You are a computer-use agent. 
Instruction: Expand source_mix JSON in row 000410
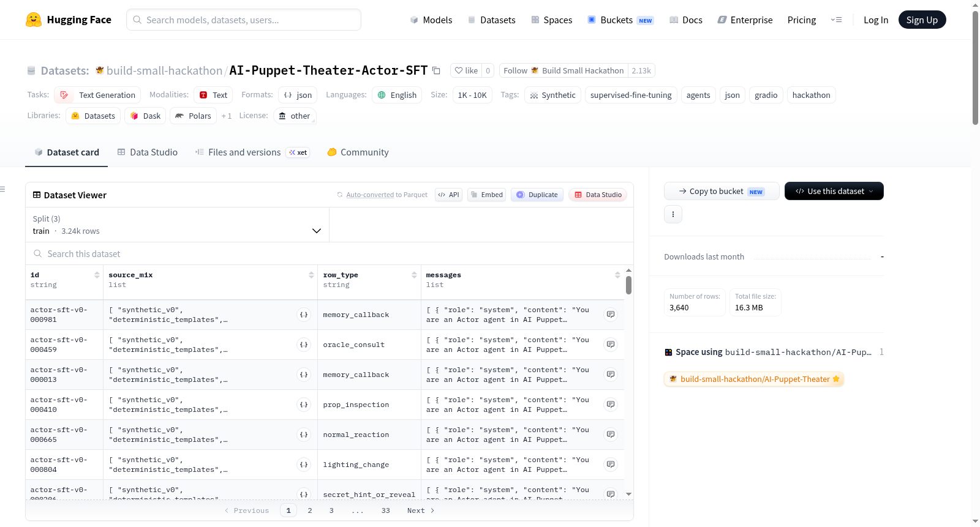point(304,405)
